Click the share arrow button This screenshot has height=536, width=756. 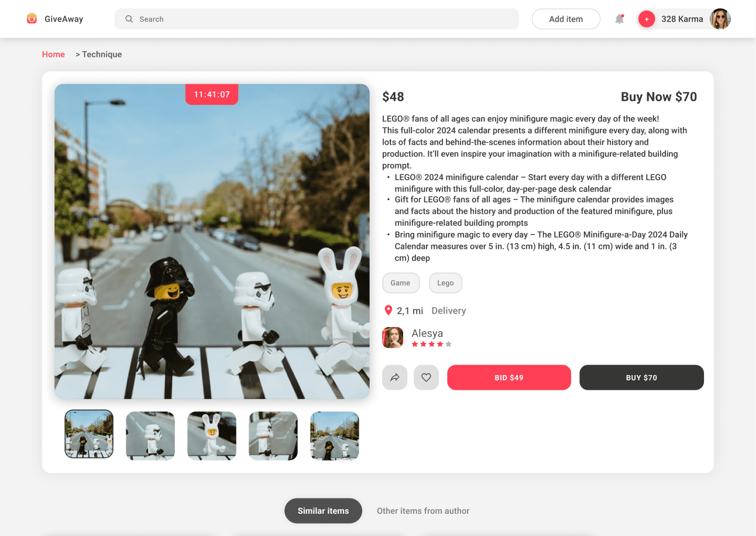coord(395,377)
